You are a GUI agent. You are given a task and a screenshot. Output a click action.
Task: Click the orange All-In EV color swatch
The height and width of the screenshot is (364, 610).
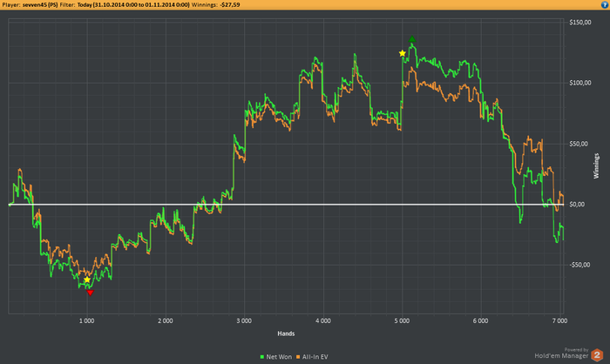click(298, 357)
